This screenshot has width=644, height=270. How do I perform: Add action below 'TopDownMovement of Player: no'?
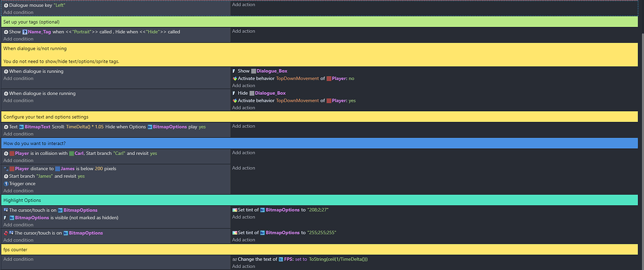pos(243,86)
